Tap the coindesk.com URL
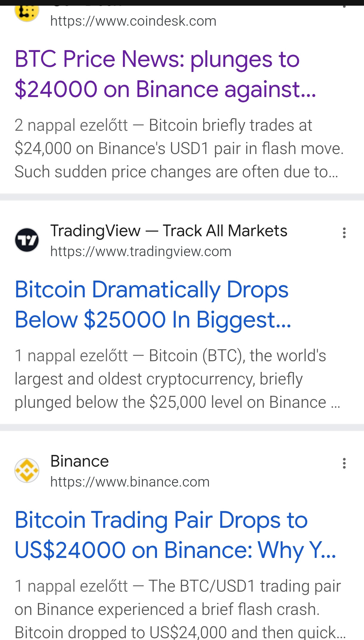 pos(133,21)
